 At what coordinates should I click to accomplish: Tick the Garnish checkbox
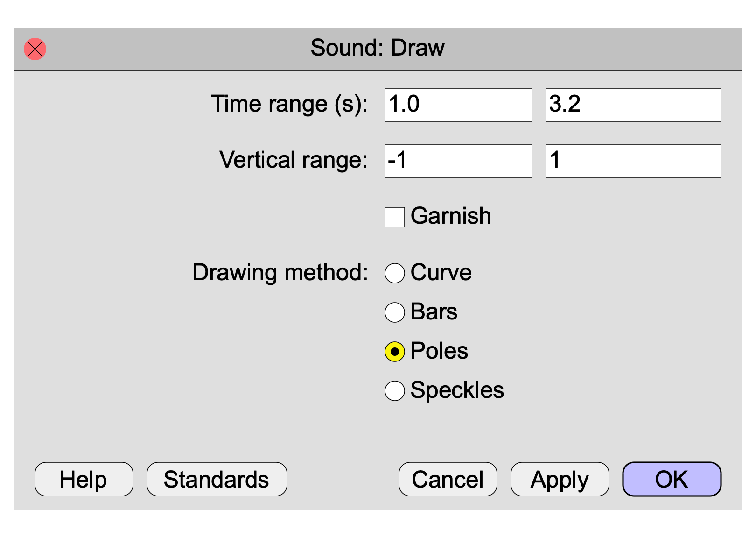point(395,217)
